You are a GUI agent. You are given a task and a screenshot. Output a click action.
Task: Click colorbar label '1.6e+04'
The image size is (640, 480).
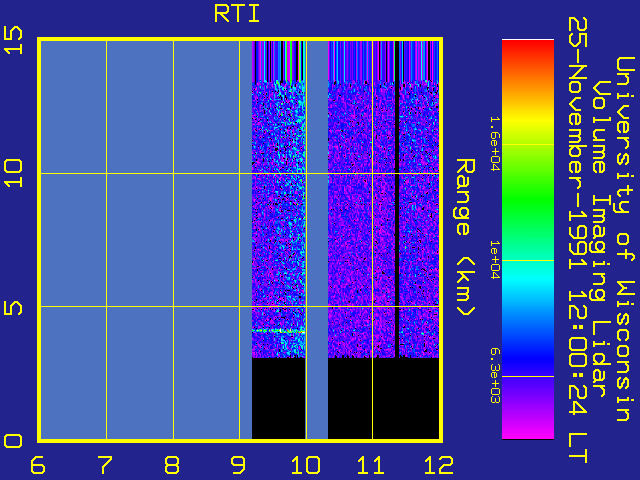495,144
